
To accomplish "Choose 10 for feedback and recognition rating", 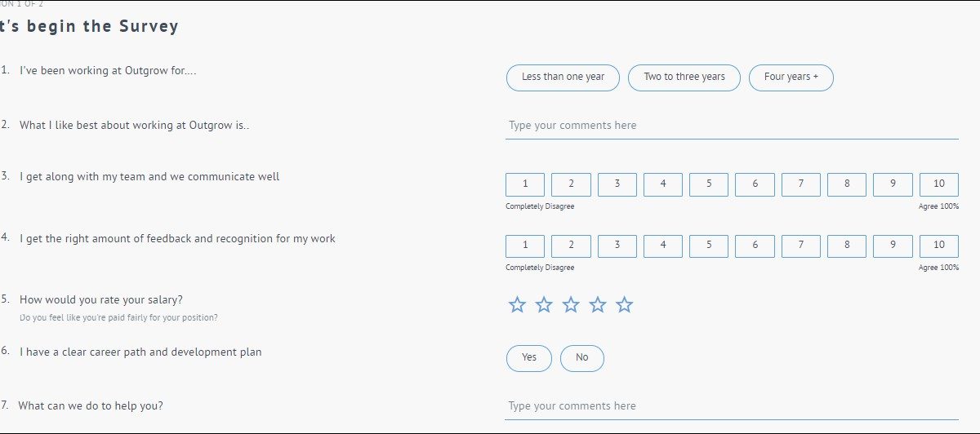I will tap(939, 246).
